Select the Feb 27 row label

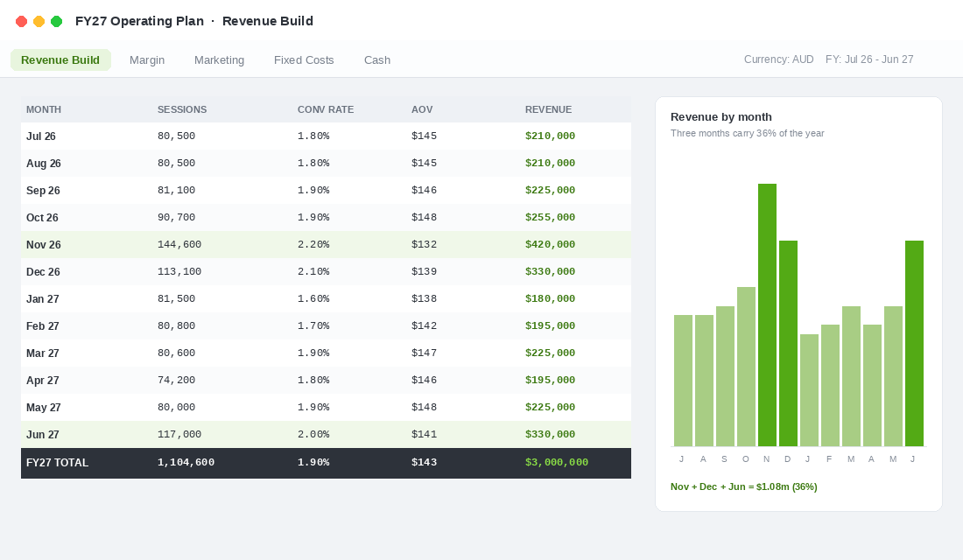click(x=42, y=326)
